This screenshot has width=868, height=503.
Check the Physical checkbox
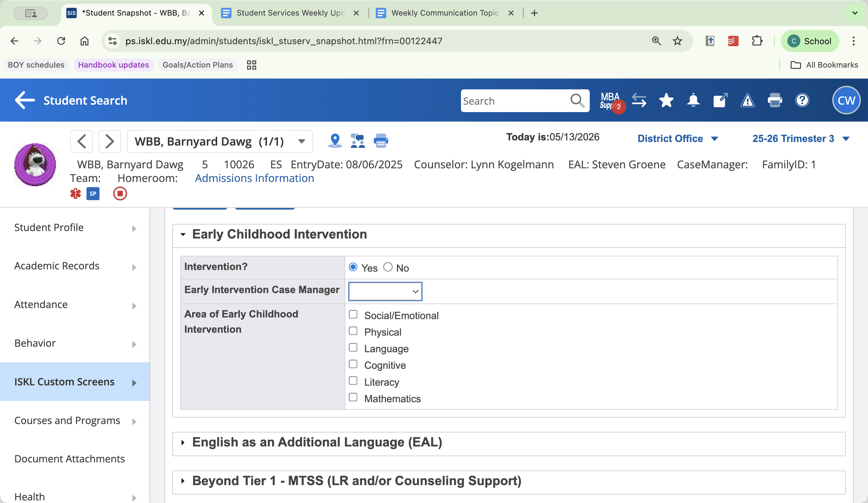353,331
